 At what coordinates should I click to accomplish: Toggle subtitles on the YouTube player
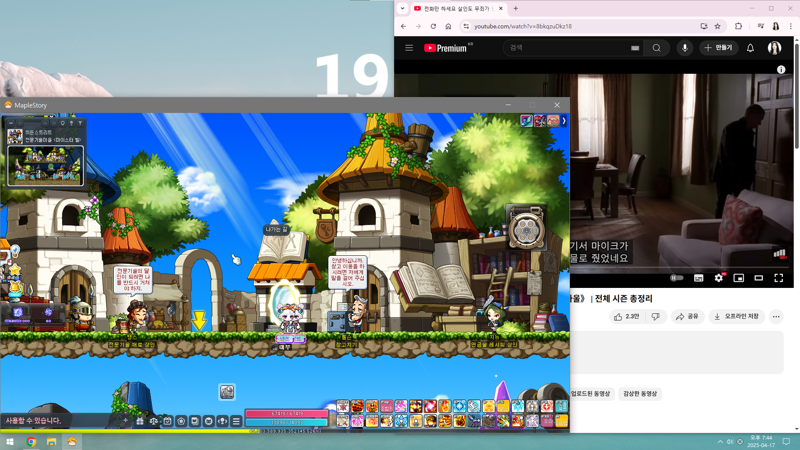click(698, 278)
